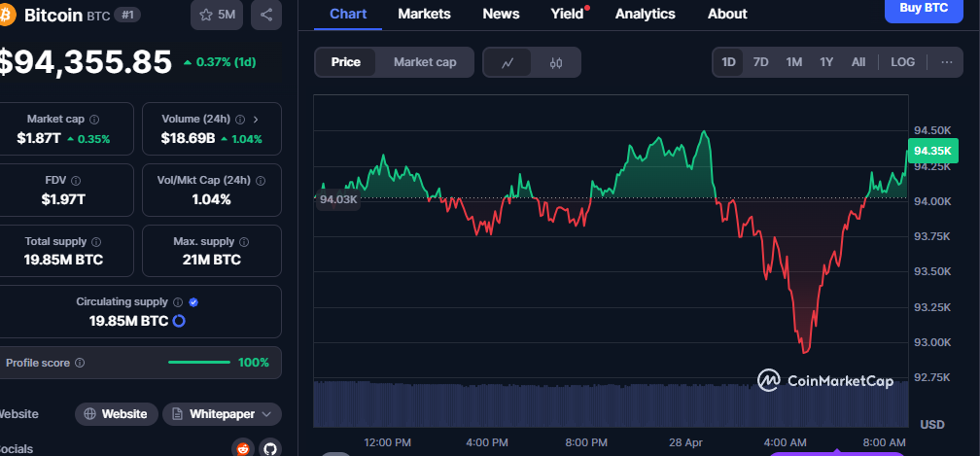This screenshot has height=456, width=980.
Task: Select All time range
Action: pyautogui.click(x=858, y=62)
